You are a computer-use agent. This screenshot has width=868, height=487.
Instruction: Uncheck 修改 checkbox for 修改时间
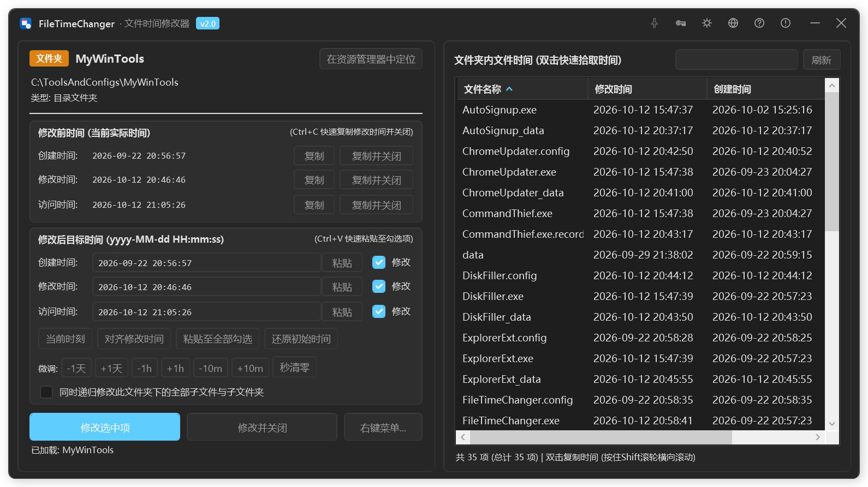pyautogui.click(x=379, y=286)
